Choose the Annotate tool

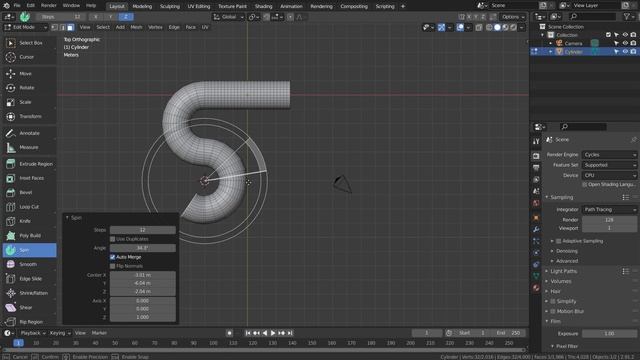point(29,133)
